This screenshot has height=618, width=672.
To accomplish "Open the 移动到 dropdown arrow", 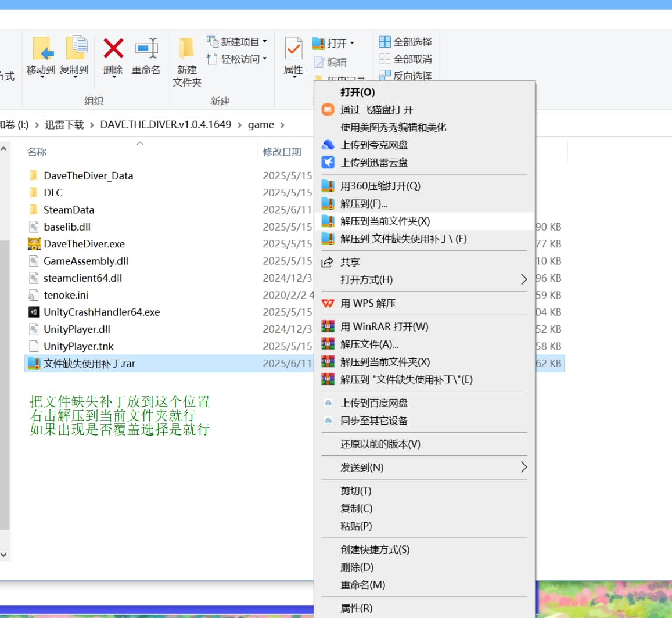I will click(42, 77).
